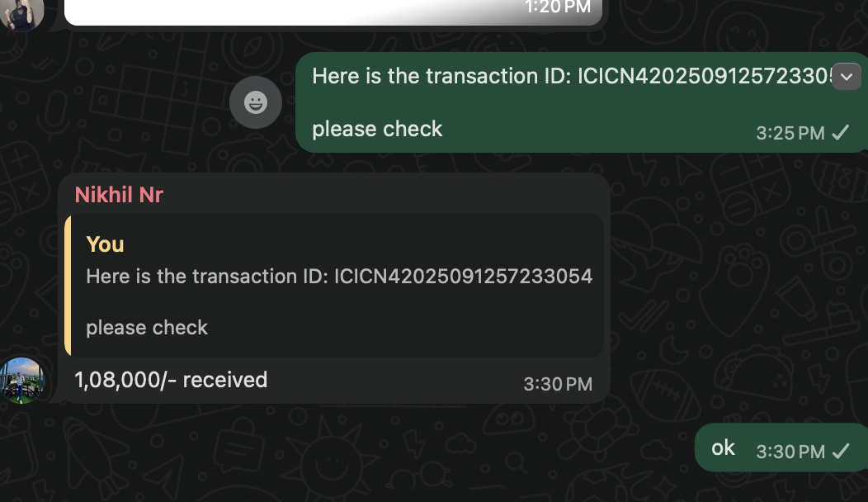Click the 3:25 PM timestamp
Viewport: 868px width, 502px height.
(790, 133)
